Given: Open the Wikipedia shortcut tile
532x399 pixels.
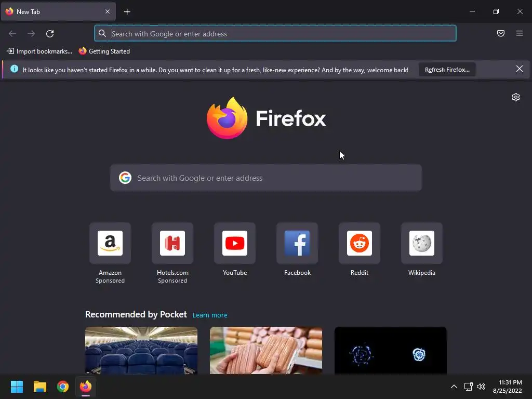Looking at the screenshot, I should pos(422,243).
